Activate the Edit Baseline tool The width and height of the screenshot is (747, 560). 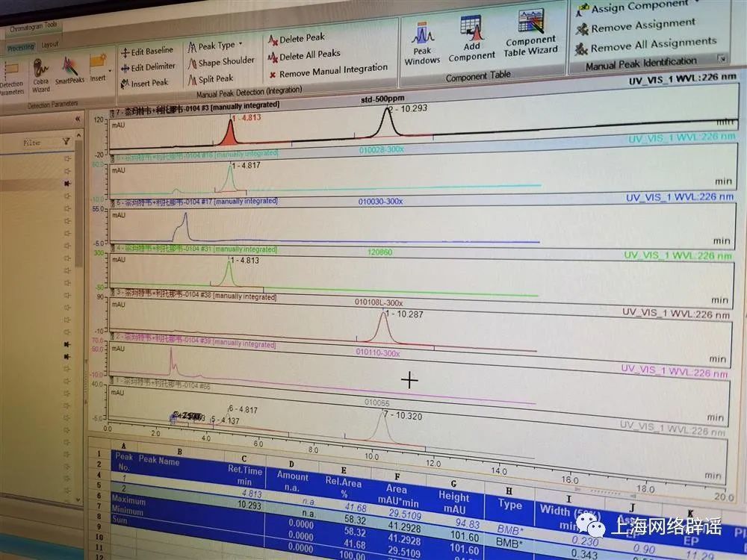click(x=146, y=51)
